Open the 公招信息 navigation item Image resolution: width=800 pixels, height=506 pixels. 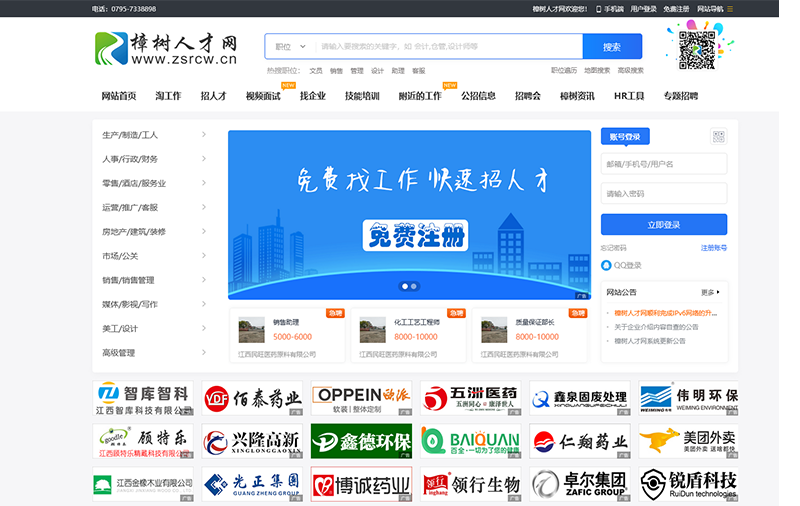pyautogui.click(x=479, y=96)
